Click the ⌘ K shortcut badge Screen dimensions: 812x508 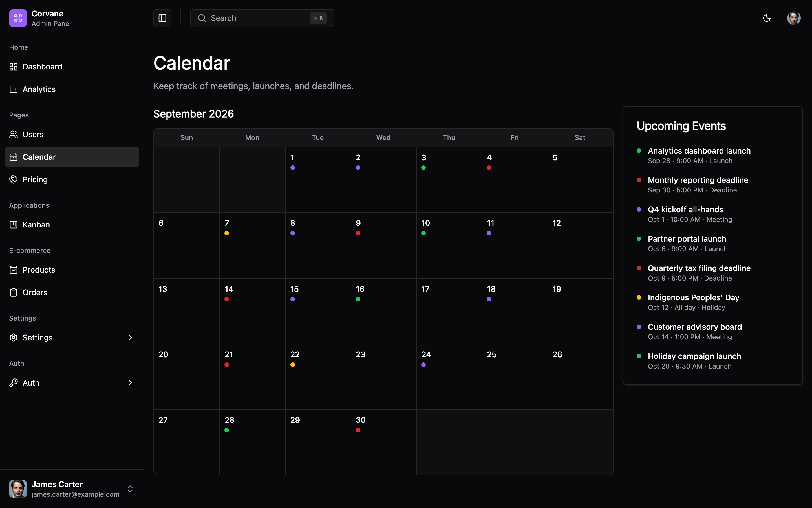318,18
